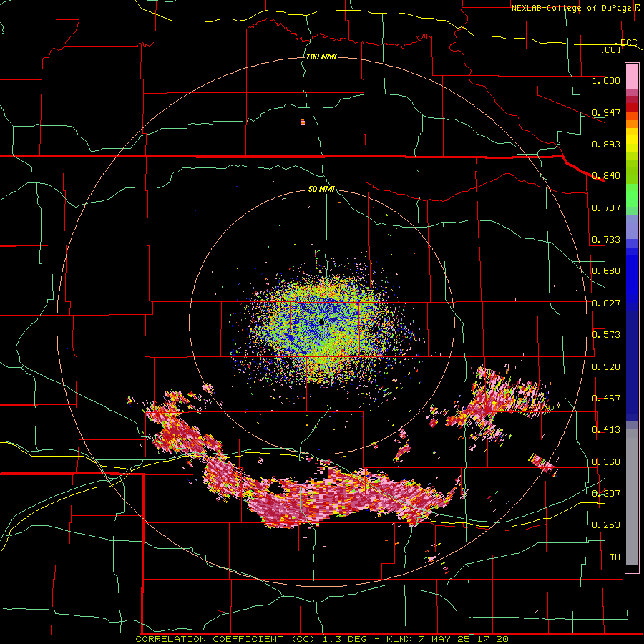Select the 1.000 value on the color scale
This screenshot has height=644, width=644.
pos(606,80)
